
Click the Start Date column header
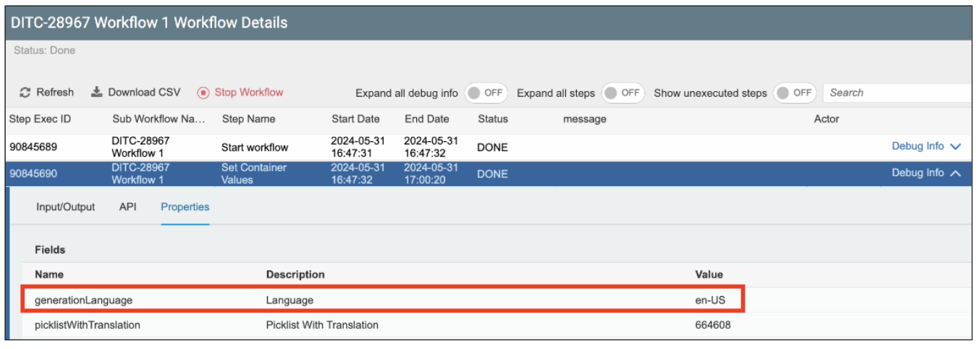[355, 119]
